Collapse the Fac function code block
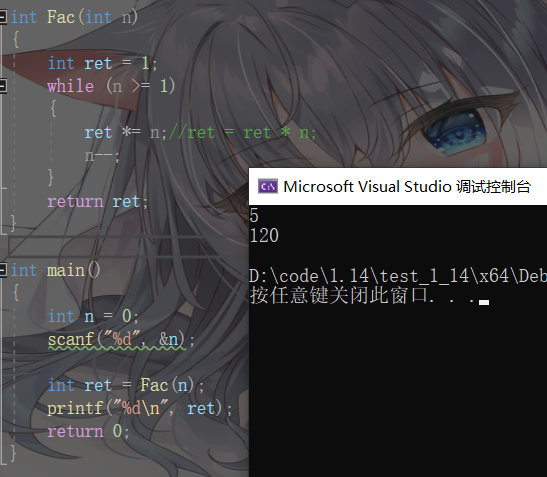Viewport: 547px width, 477px height. tap(3, 17)
